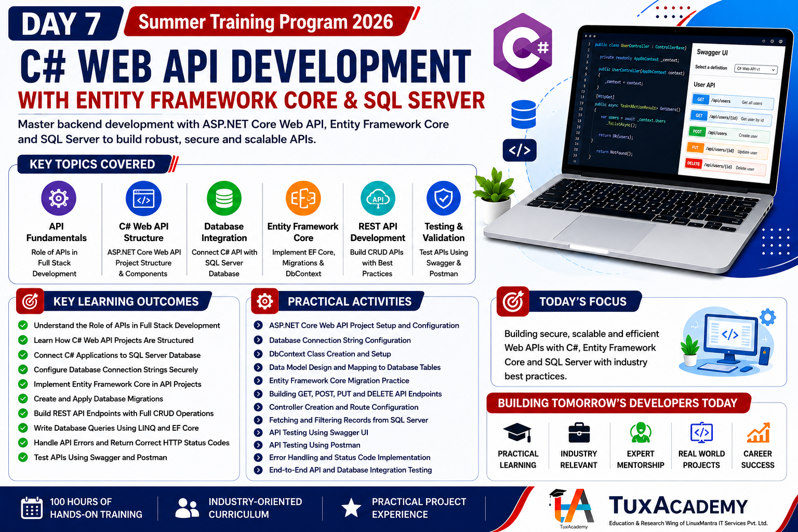Click End-to-End API and Database Integration Testing

[351, 470]
